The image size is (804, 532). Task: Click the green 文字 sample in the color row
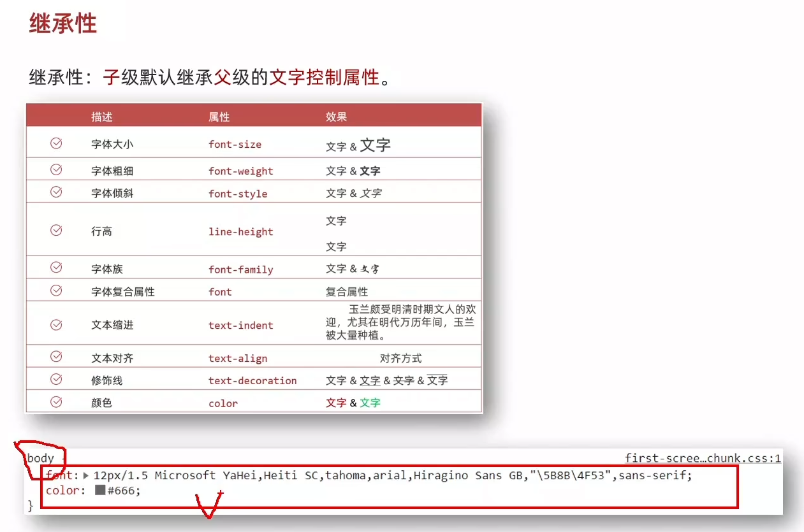coord(370,403)
